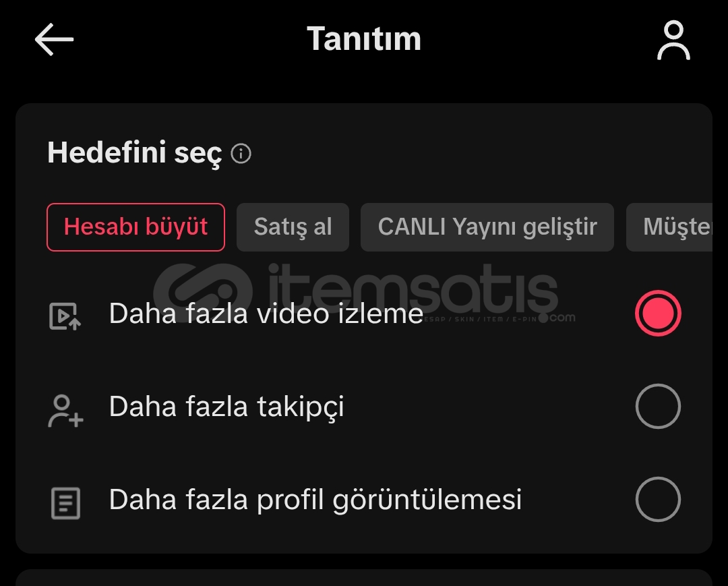728x586 pixels.
Task: Select radio for Daha fazla profil görüntülemesi
Action: pos(658,499)
